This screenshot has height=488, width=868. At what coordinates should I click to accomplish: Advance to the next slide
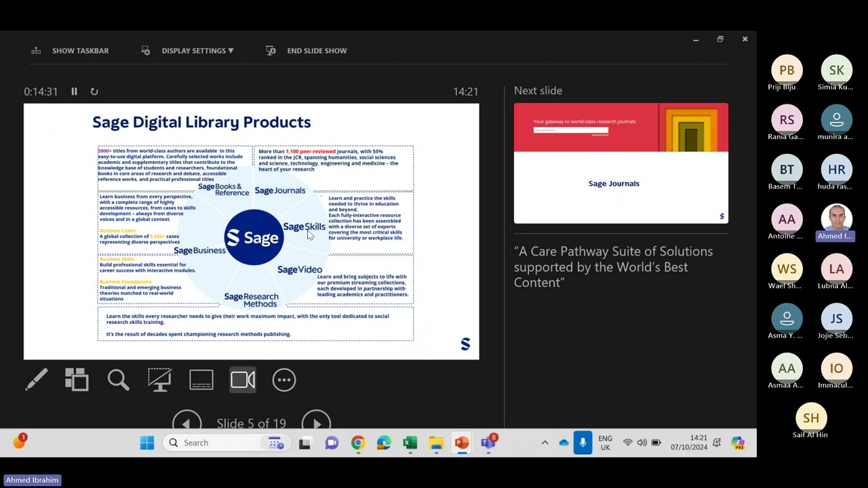click(x=316, y=422)
